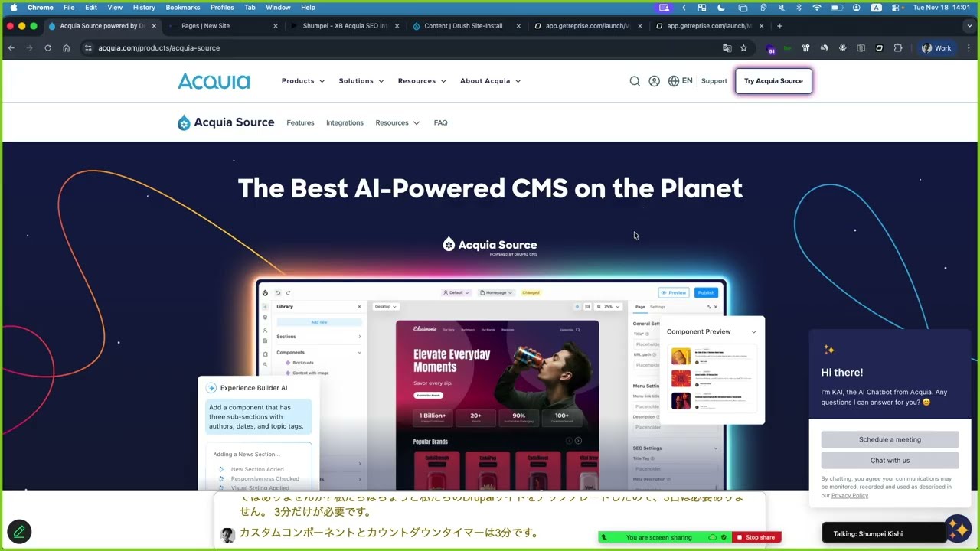The image size is (980, 551).
Task: Open the Apple menu
Action: [13, 7]
